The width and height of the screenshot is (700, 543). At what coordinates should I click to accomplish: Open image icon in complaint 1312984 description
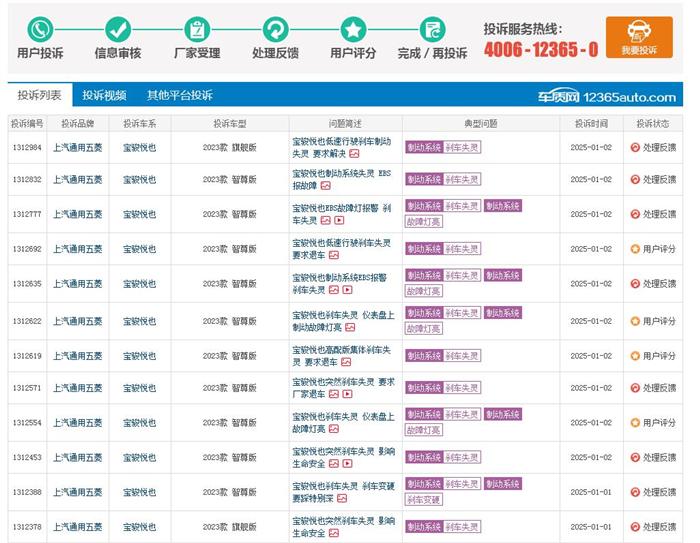(354, 154)
